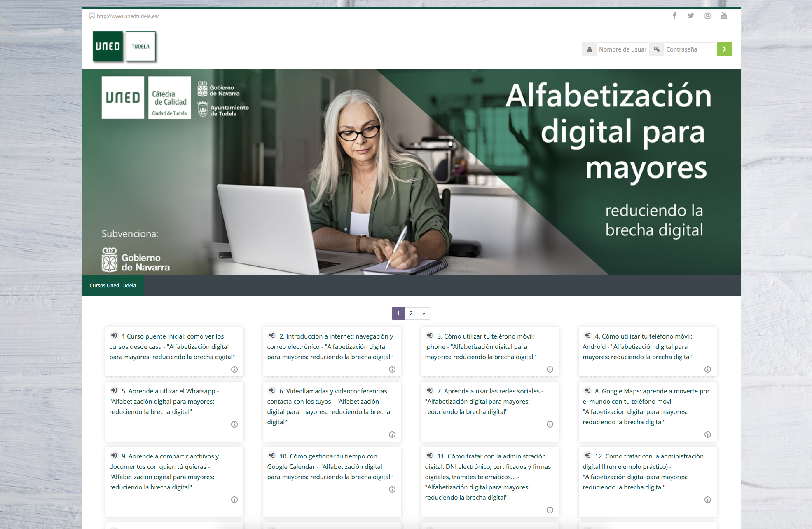This screenshot has width=812, height=529.
Task: Show info for course 7 redes sociales
Action: (x=550, y=424)
